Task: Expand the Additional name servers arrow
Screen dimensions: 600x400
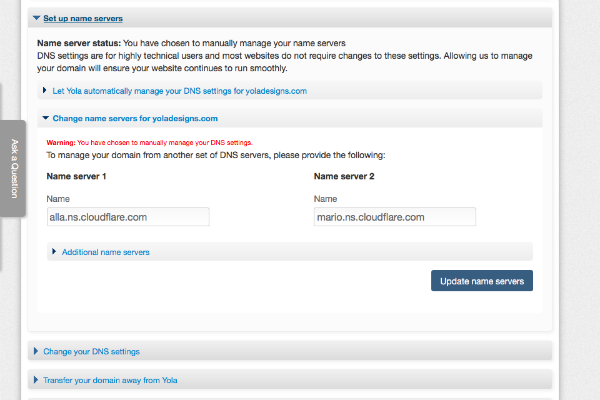Action: (x=54, y=251)
